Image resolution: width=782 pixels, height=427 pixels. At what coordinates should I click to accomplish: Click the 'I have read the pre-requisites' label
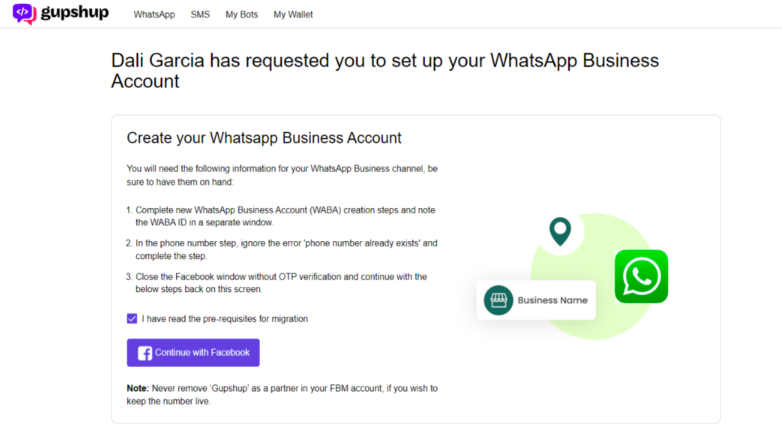pos(224,318)
